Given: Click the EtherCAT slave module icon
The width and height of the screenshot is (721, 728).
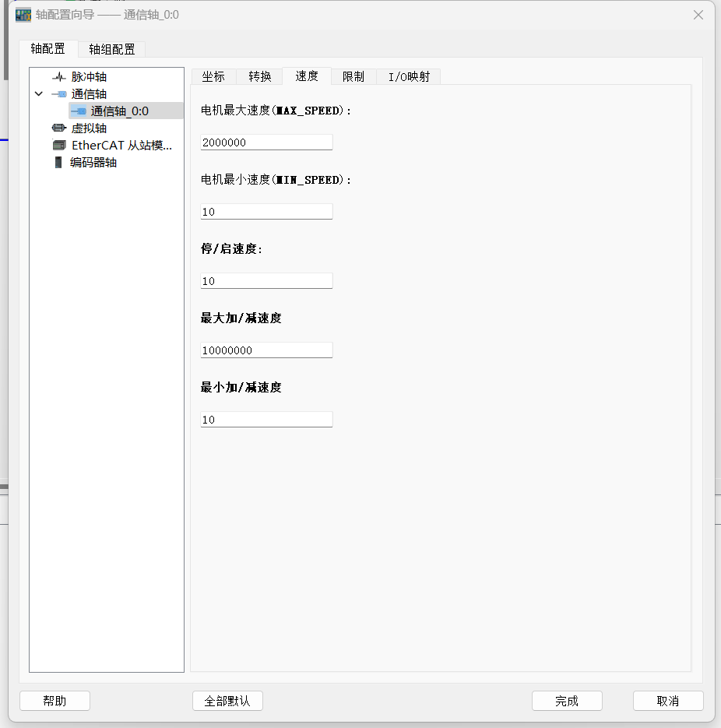Looking at the screenshot, I should pos(59,146).
